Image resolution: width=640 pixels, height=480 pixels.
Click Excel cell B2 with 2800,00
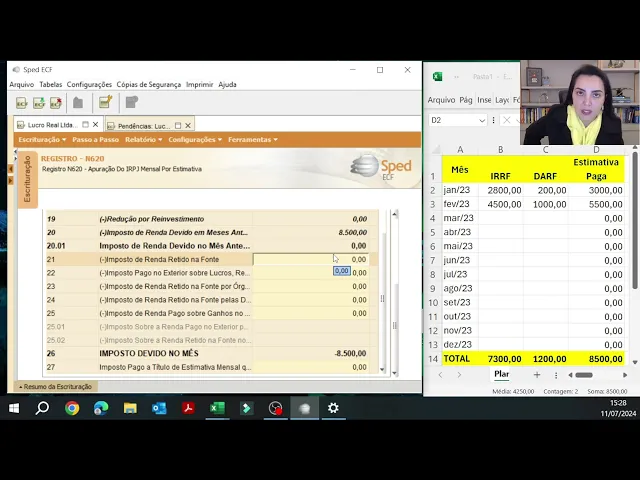(500, 190)
